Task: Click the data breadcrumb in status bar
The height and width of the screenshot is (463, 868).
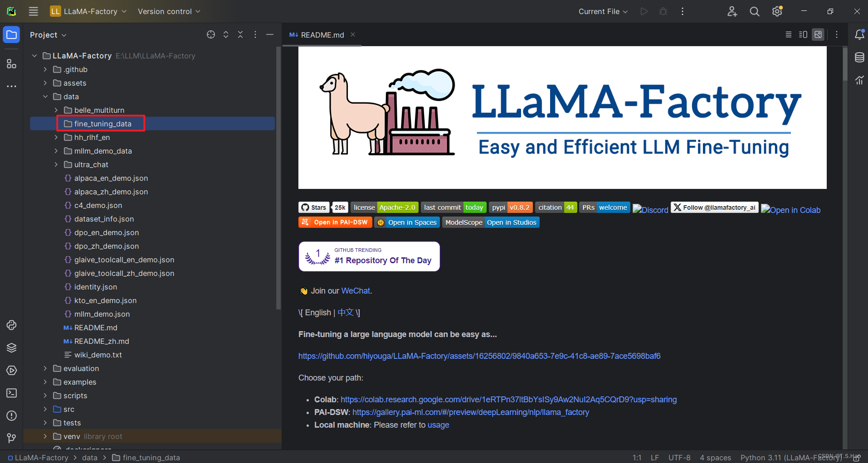Action: [90, 458]
